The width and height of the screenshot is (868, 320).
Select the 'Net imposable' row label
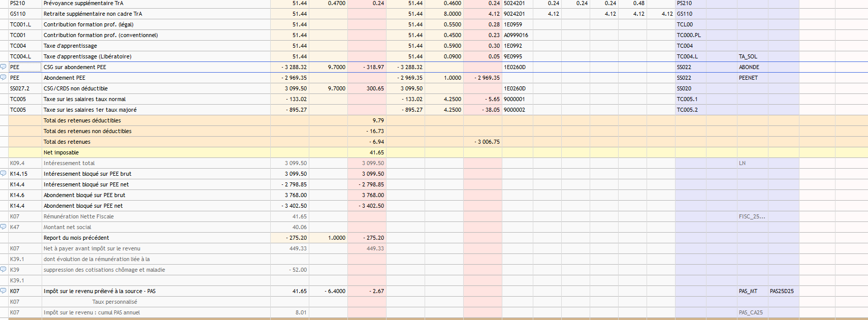(x=61, y=152)
